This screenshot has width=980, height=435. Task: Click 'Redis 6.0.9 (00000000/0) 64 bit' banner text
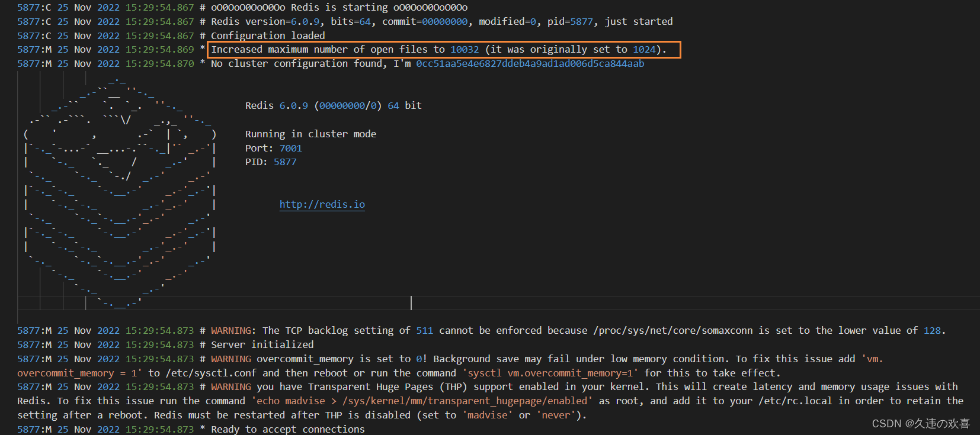pyautogui.click(x=334, y=105)
